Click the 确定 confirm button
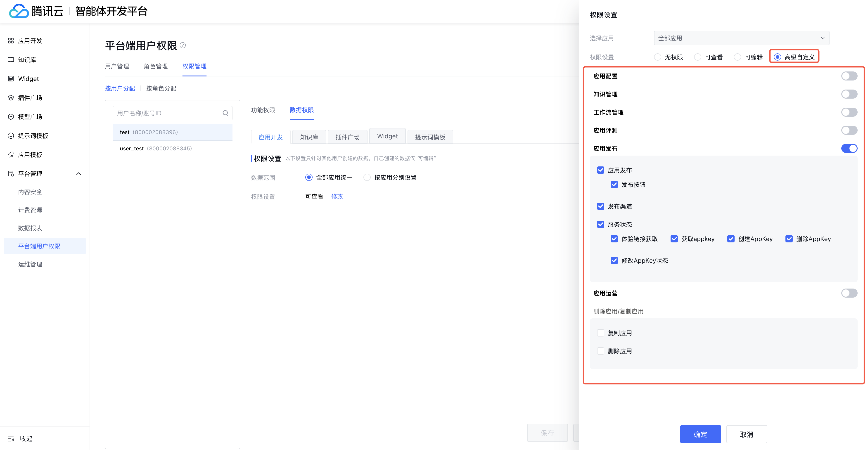Viewport: 868px width, 450px height. pyautogui.click(x=700, y=434)
